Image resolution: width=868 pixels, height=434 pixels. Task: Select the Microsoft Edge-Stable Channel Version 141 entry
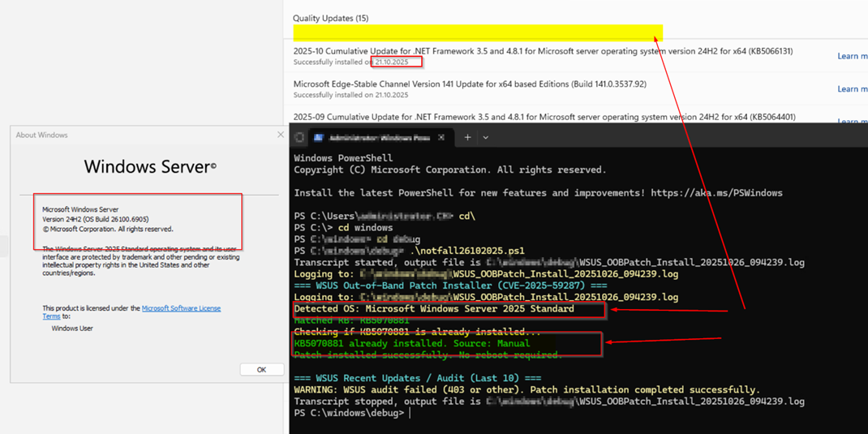pyautogui.click(x=470, y=84)
